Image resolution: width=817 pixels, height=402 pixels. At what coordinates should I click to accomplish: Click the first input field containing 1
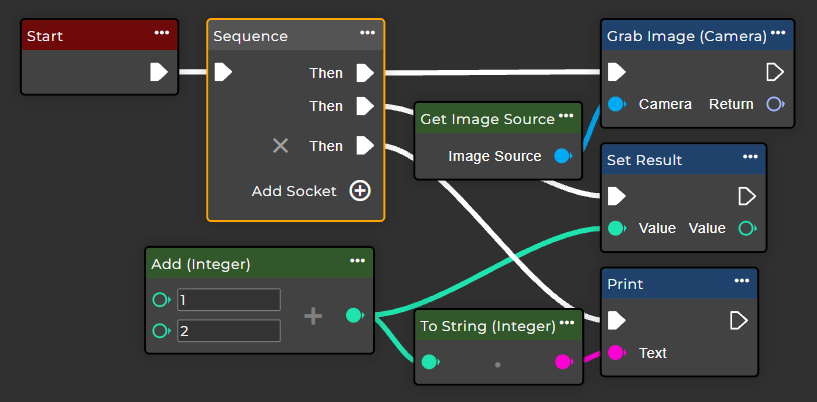click(x=228, y=300)
